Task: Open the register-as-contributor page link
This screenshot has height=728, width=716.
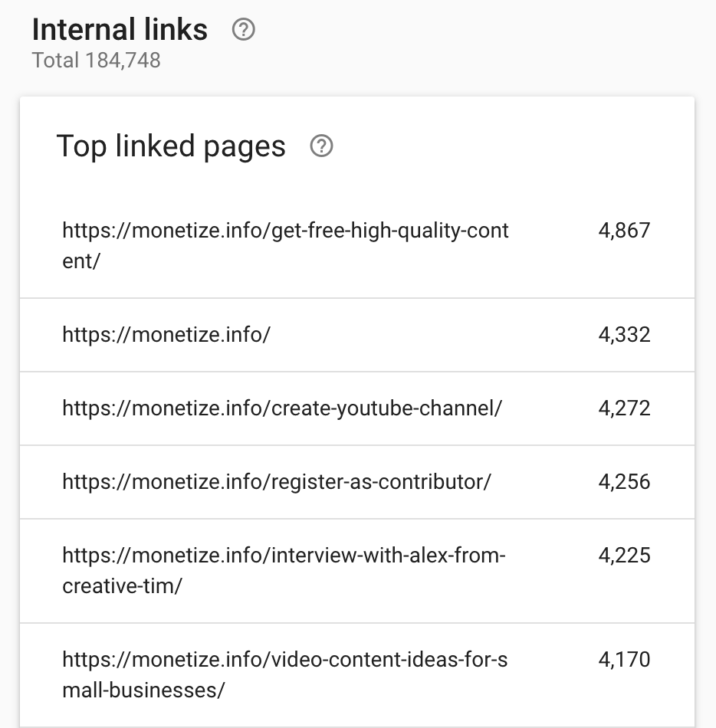Action: point(277,482)
